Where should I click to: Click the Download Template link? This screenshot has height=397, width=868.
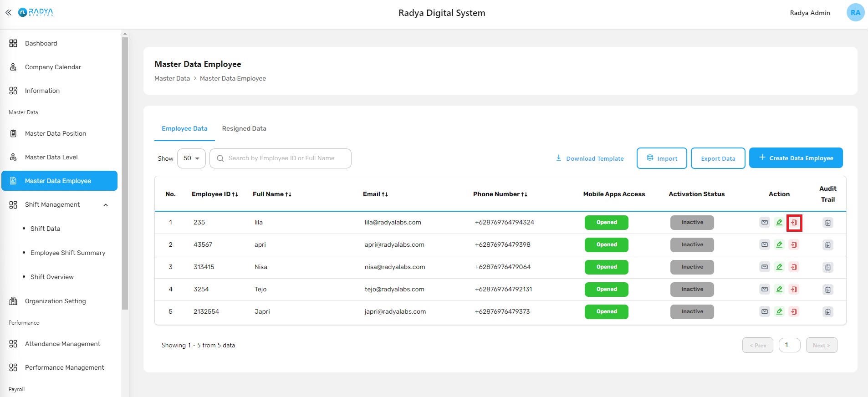(x=590, y=158)
